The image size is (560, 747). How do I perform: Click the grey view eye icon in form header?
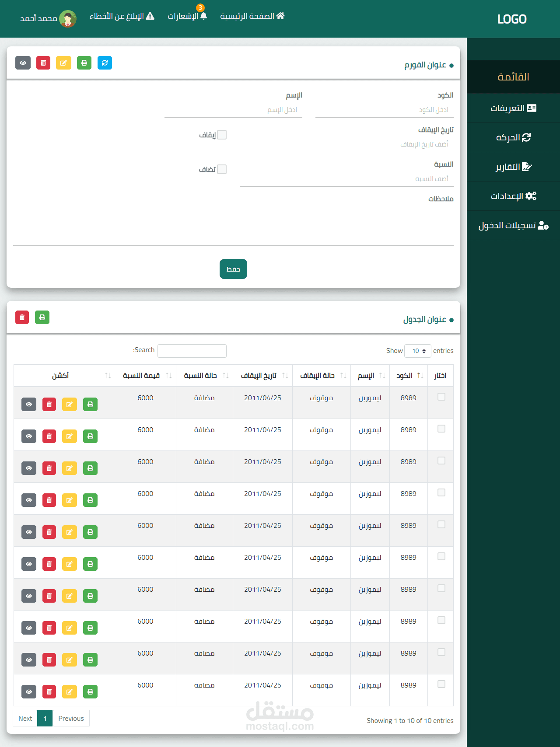[23, 63]
